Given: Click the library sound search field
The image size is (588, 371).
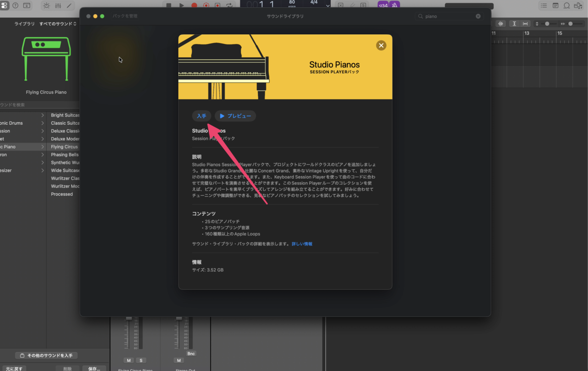Looking at the screenshot, I should 39,105.
